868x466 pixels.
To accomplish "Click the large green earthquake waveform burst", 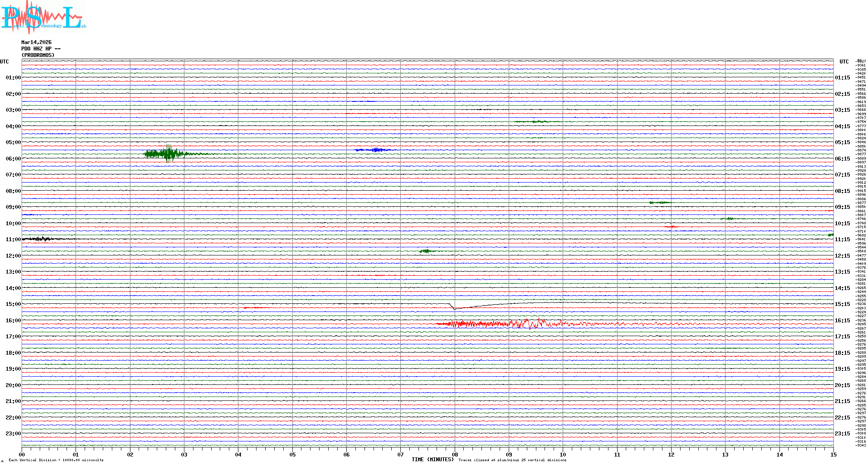I will [166, 154].
